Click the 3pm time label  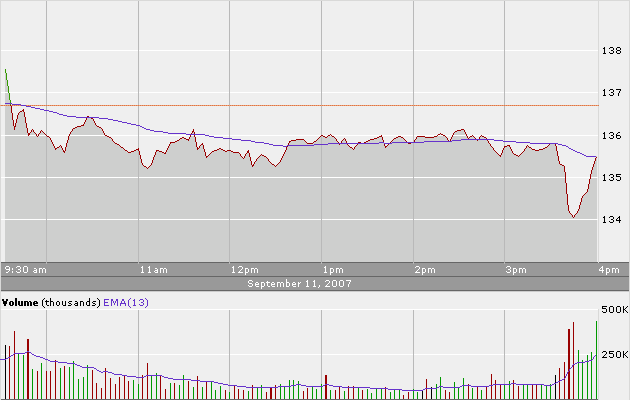coord(516,270)
